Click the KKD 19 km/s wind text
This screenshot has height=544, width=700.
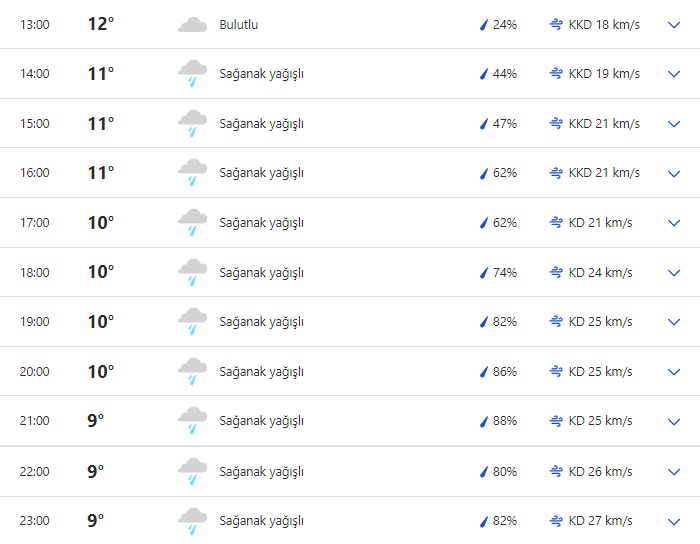(x=604, y=74)
